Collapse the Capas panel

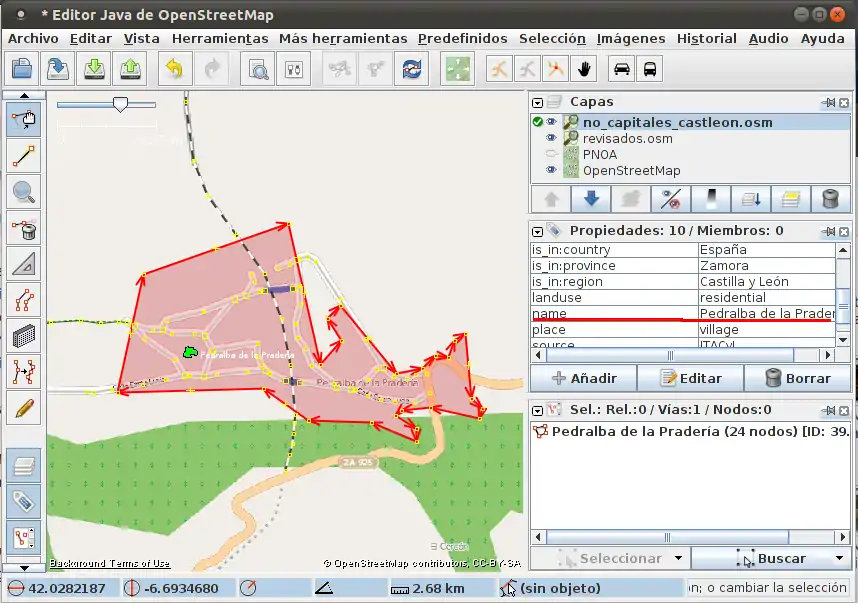538,102
